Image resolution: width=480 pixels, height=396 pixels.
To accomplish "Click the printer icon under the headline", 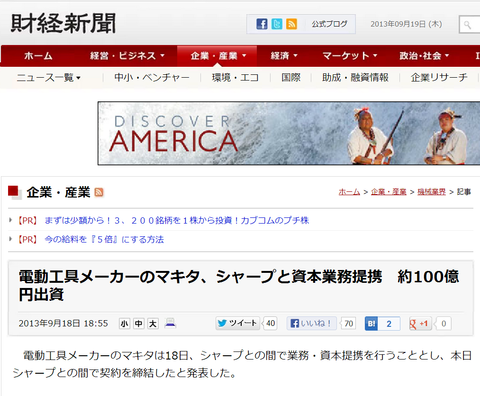I will [170, 323].
